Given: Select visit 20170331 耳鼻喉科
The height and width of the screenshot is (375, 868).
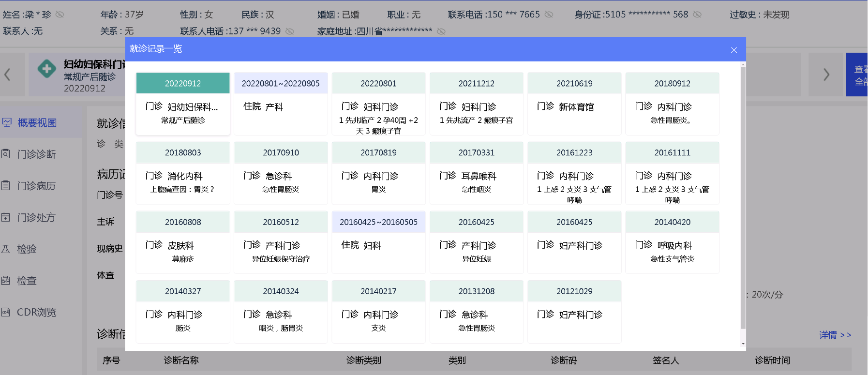Looking at the screenshot, I should pos(477,173).
